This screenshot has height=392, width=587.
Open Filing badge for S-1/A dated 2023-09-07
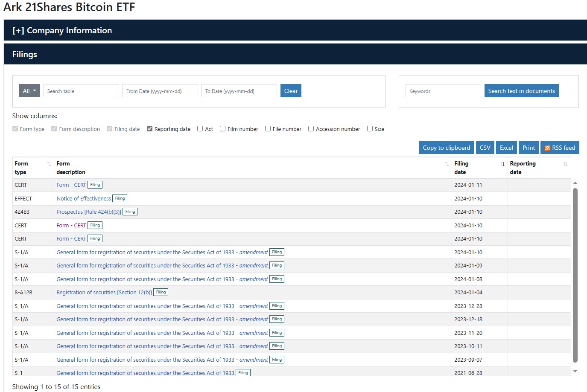[x=277, y=360]
